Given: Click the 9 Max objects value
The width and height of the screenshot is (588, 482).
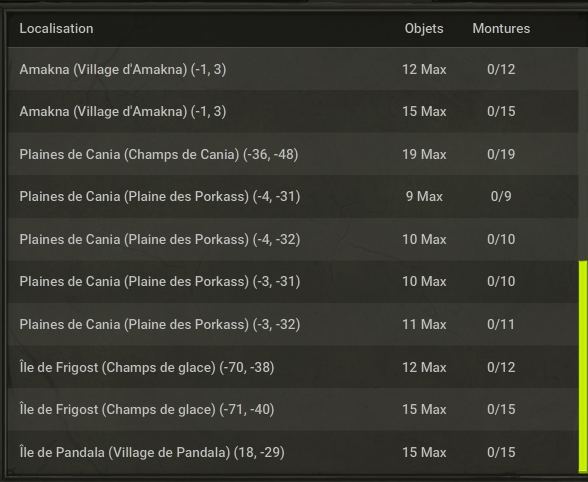Looking at the screenshot, I should pos(424,197).
